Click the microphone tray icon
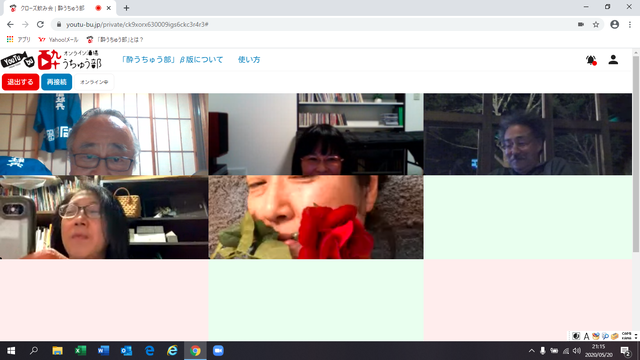The width and height of the screenshot is (640, 360). [x=543, y=351]
